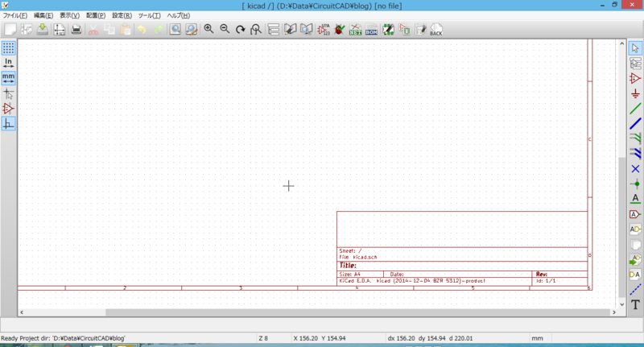Run electrical rules check bug icon
This screenshot has width=644, height=347.
339,29
